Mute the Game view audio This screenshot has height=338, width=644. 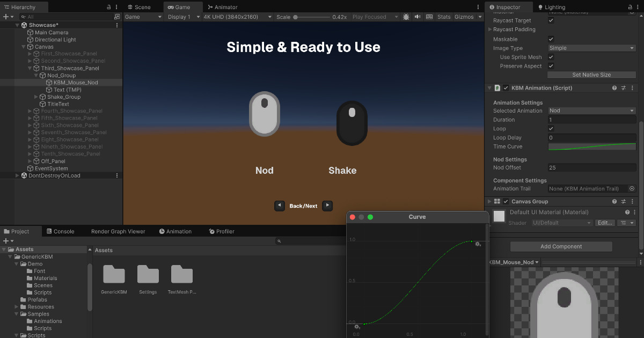coord(418,17)
